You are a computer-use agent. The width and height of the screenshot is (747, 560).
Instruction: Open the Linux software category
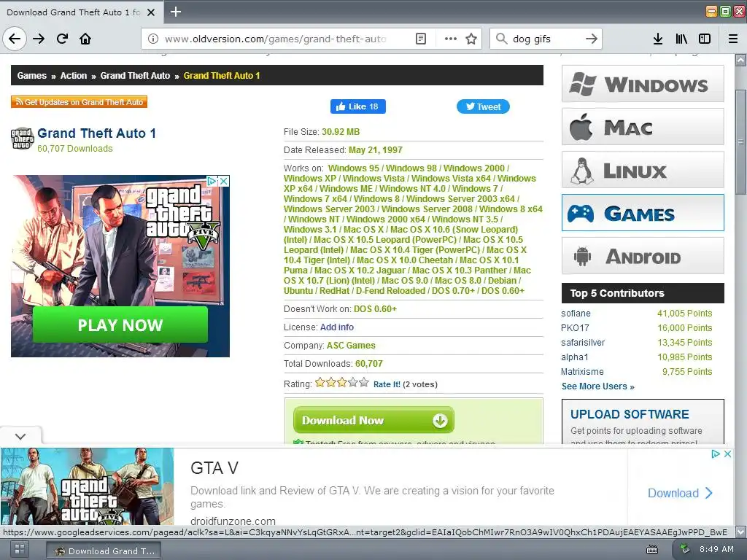click(643, 170)
